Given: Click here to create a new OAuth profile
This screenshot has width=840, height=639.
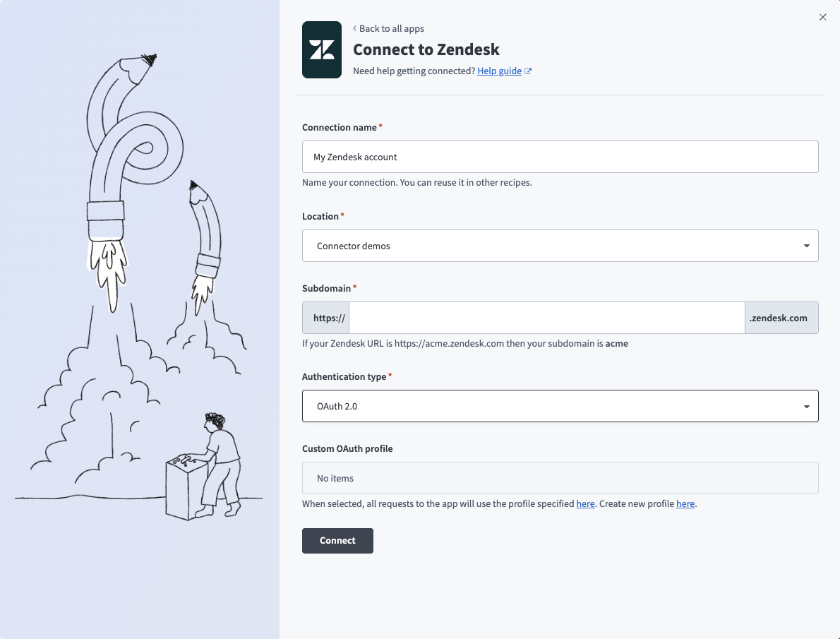Looking at the screenshot, I should point(685,503).
